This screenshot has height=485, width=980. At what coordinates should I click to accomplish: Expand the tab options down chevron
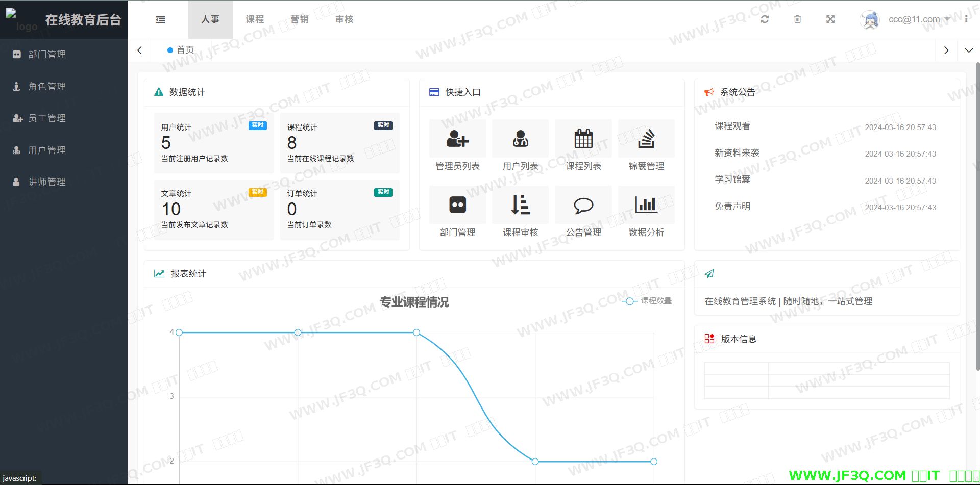(x=968, y=50)
